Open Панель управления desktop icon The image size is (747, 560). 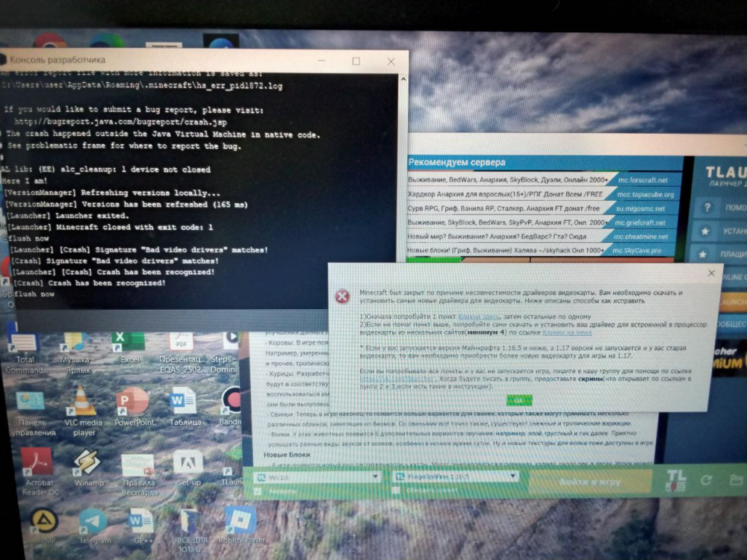(31, 412)
